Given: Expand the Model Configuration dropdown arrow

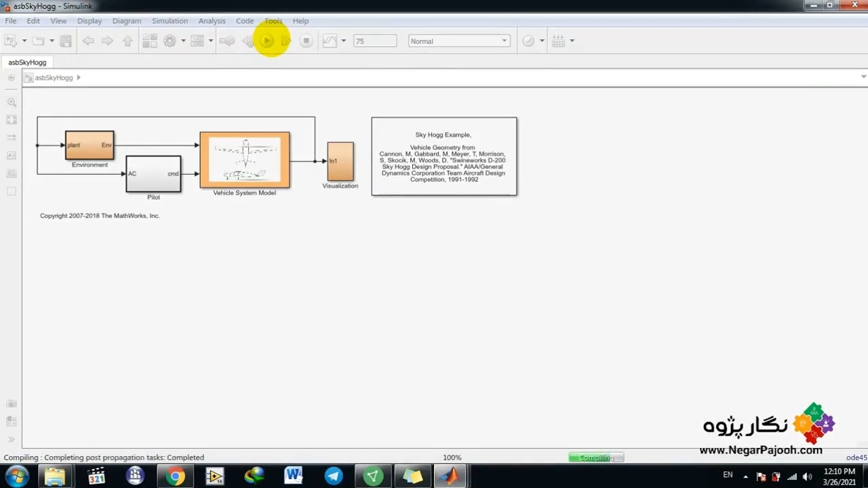Looking at the screenshot, I should click(x=183, y=41).
